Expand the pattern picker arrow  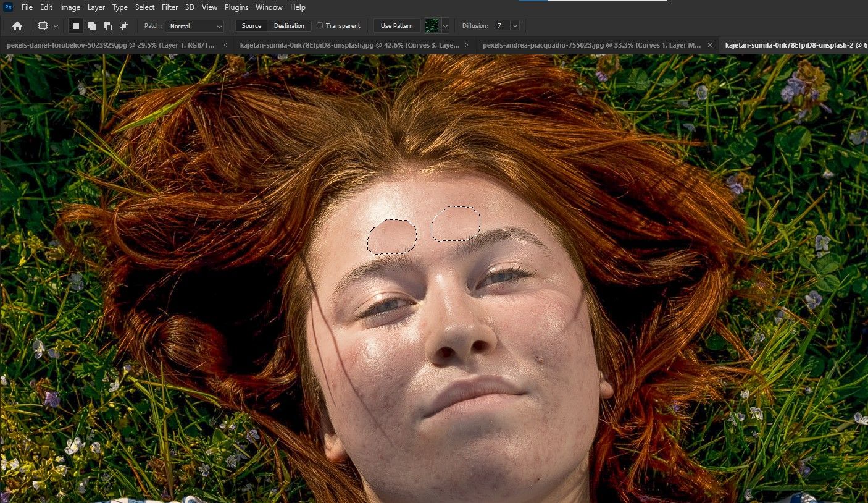(x=445, y=26)
